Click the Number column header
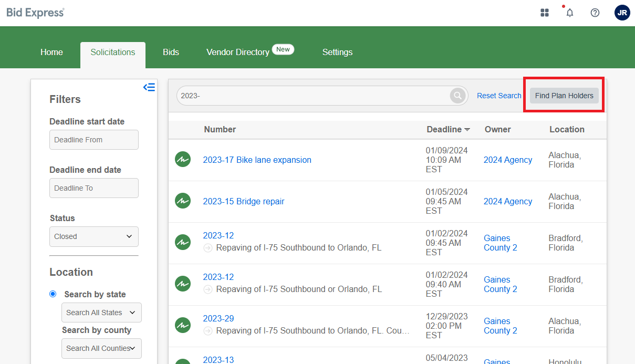Image resolution: width=635 pixels, height=364 pixels. coord(220,129)
